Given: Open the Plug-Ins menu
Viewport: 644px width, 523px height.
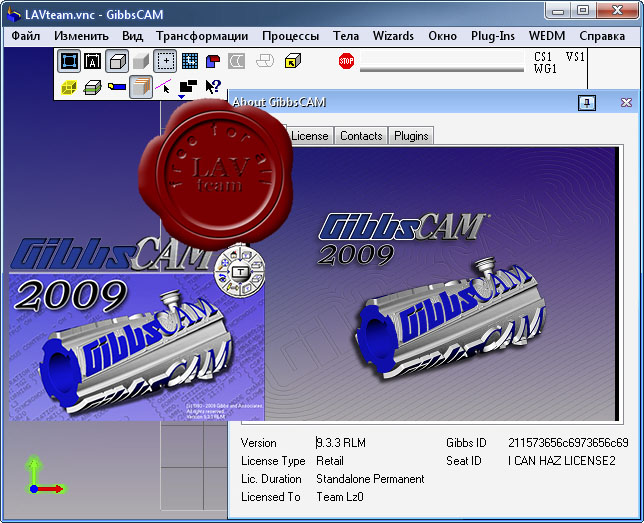Looking at the screenshot, I should click(x=492, y=36).
